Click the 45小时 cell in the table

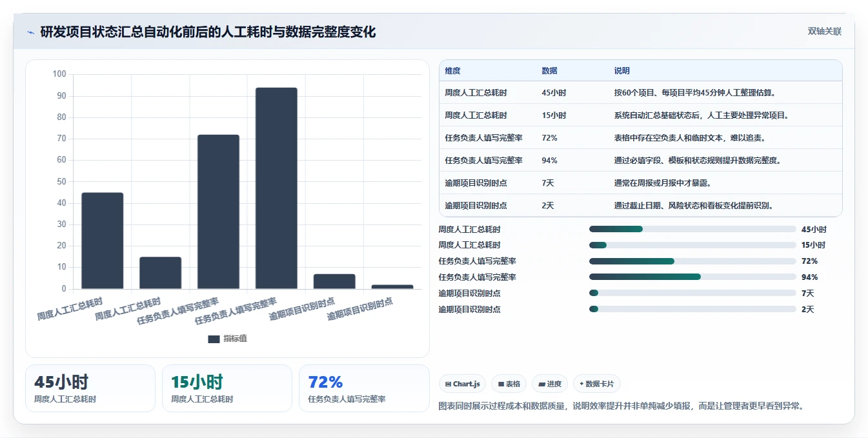(554, 93)
